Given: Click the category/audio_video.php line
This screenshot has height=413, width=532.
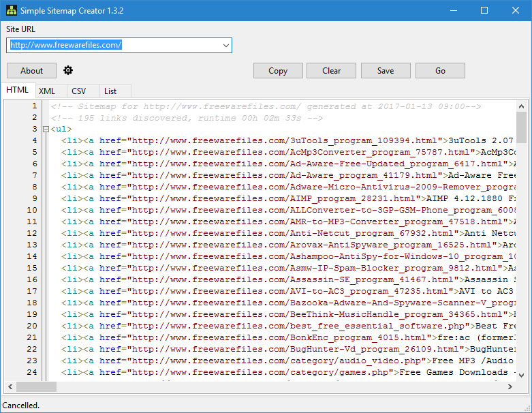Looking at the screenshot, I should click(288, 361).
